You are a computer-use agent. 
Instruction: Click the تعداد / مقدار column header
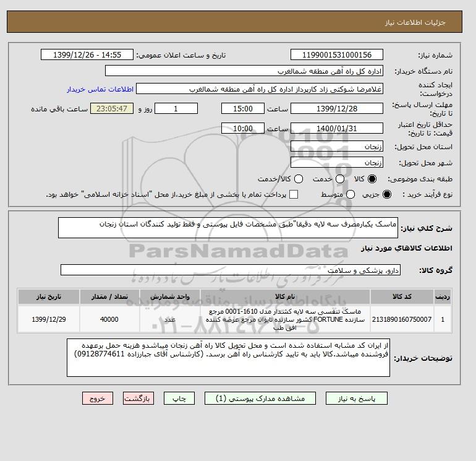tap(109, 296)
